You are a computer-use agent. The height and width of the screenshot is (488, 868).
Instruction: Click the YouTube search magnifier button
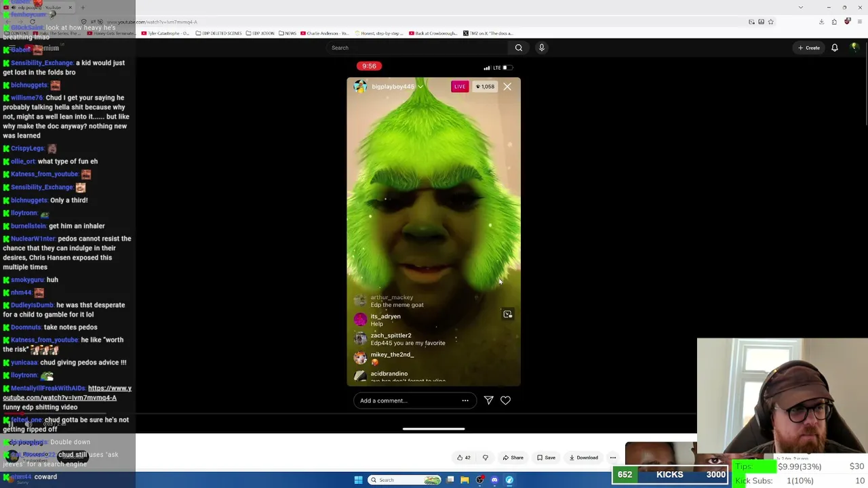pyautogui.click(x=519, y=47)
